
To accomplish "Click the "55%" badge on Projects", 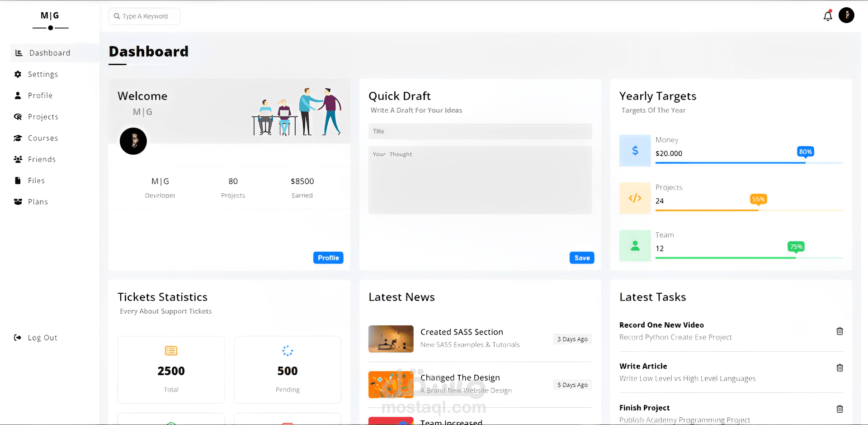I will (758, 199).
